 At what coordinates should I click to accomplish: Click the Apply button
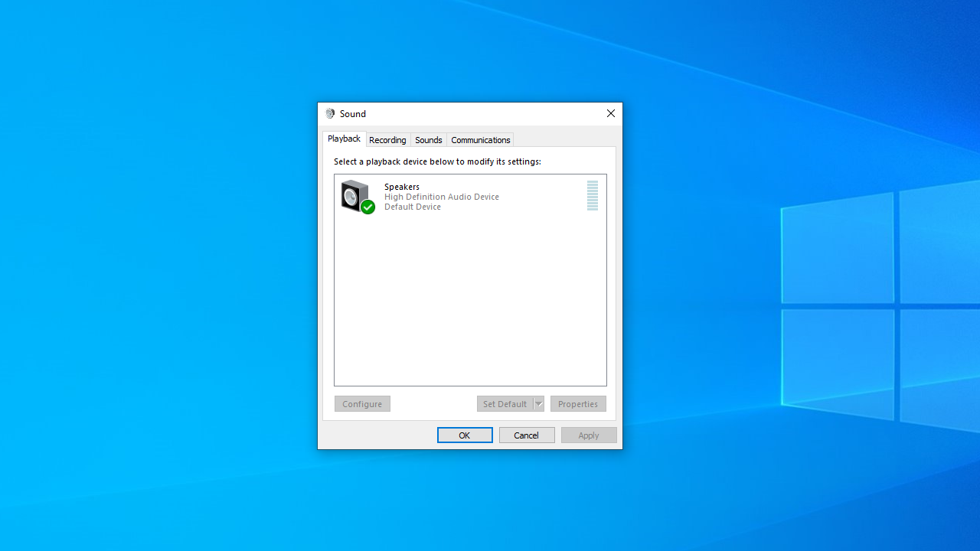[x=589, y=435]
